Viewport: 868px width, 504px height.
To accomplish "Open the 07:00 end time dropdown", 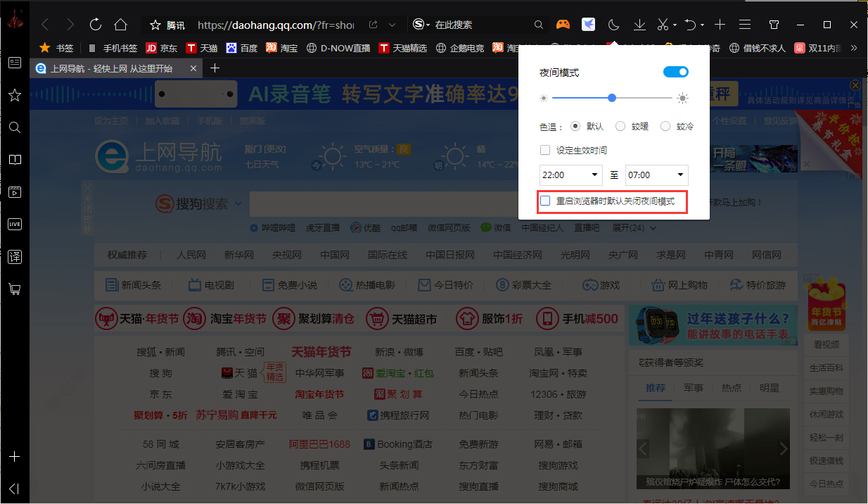I will pos(656,175).
